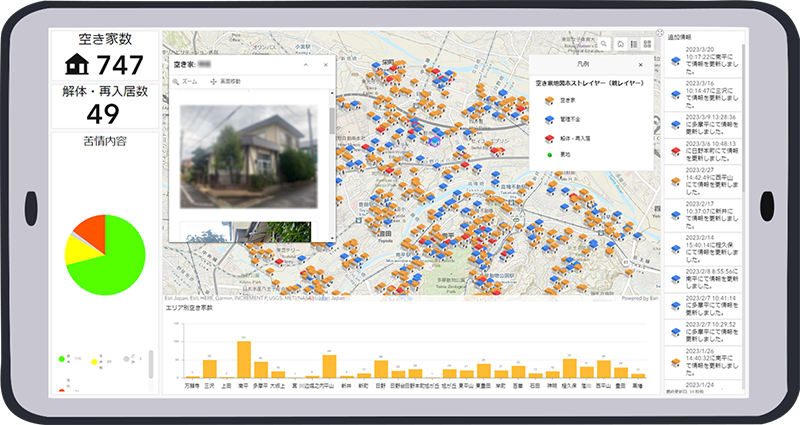The width and height of the screenshot is (800, 425).
Task: Click the house icon beside 747
Action: point(77,64)
